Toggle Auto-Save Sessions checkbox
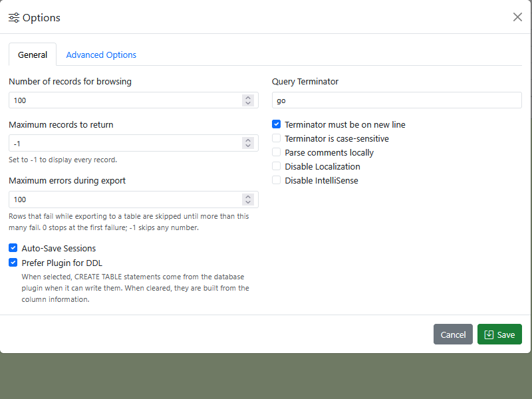 point(13,248)
